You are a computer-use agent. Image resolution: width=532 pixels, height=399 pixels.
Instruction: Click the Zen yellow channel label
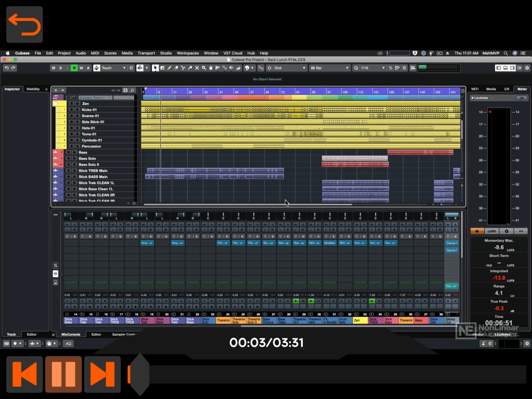[360, 321]
